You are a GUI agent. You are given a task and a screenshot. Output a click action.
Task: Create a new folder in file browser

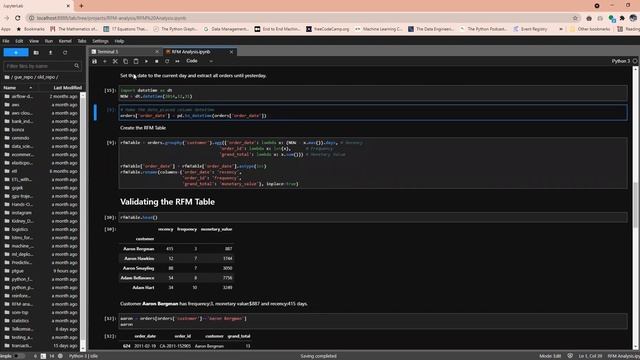coord(36,53)
